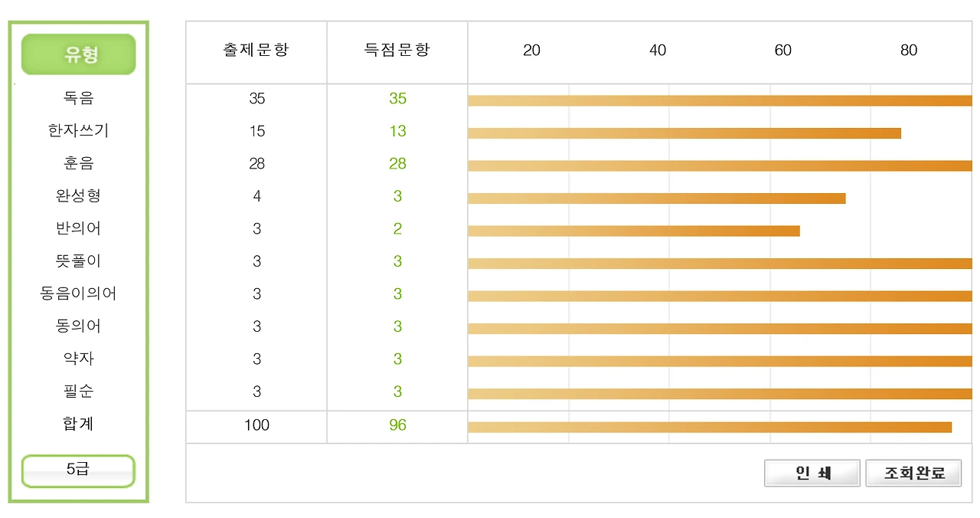
Task: Click the 출제문항 column header
Action: pos(256,51)
